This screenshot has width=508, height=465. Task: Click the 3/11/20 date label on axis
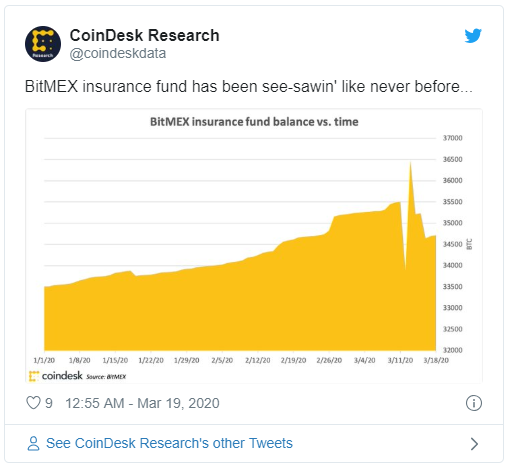point(400,360)
